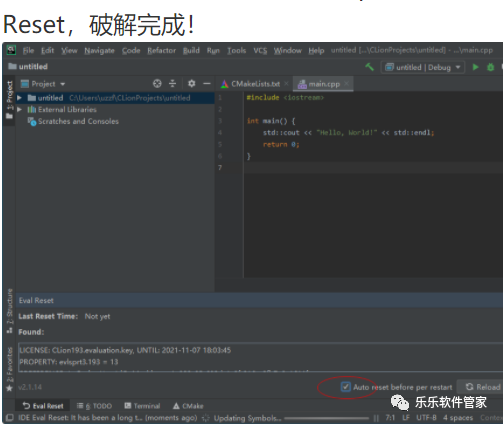Click the CLion app logo icon
The height and width of the screenshot is (425, 503).
[x=11, y=50]
